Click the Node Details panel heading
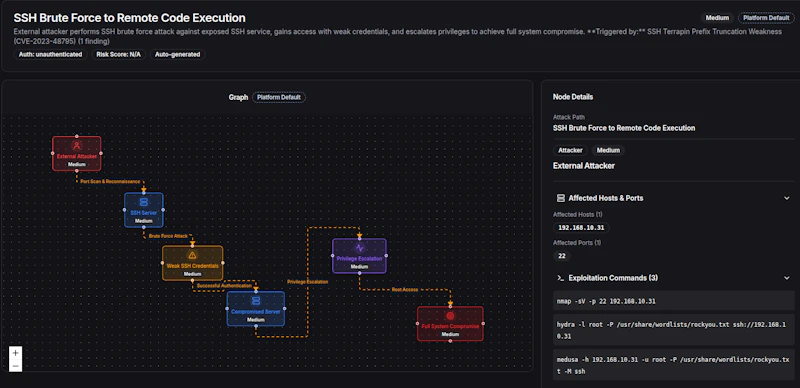This screenshot has height=388, width=800. click(572, 96)
